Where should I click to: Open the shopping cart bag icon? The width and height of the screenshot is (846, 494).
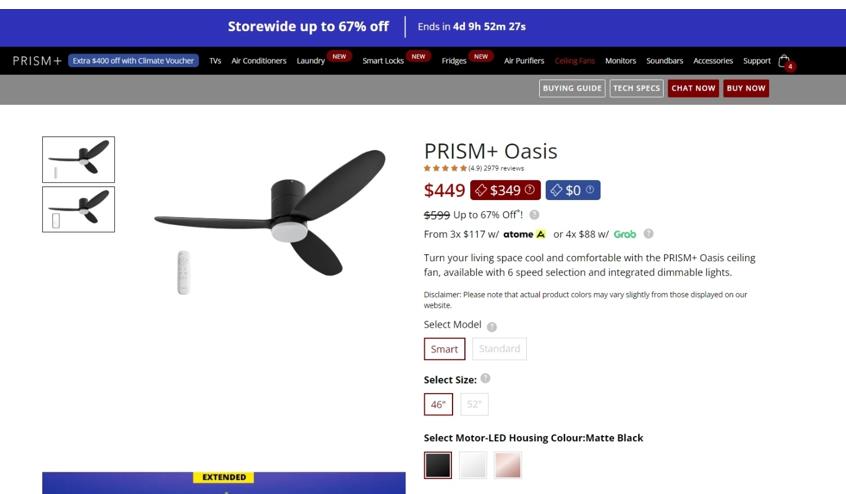pos(784,61)
